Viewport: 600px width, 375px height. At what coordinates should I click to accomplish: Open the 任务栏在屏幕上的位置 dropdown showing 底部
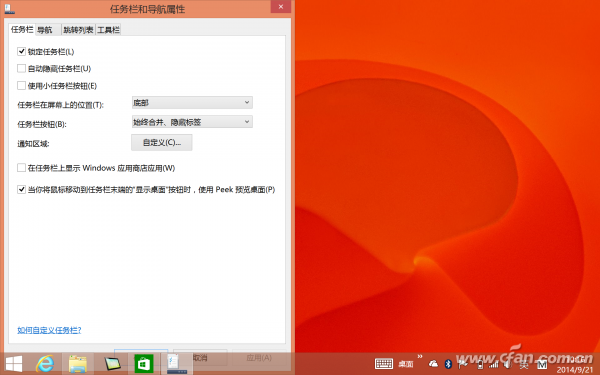(192, 103)
